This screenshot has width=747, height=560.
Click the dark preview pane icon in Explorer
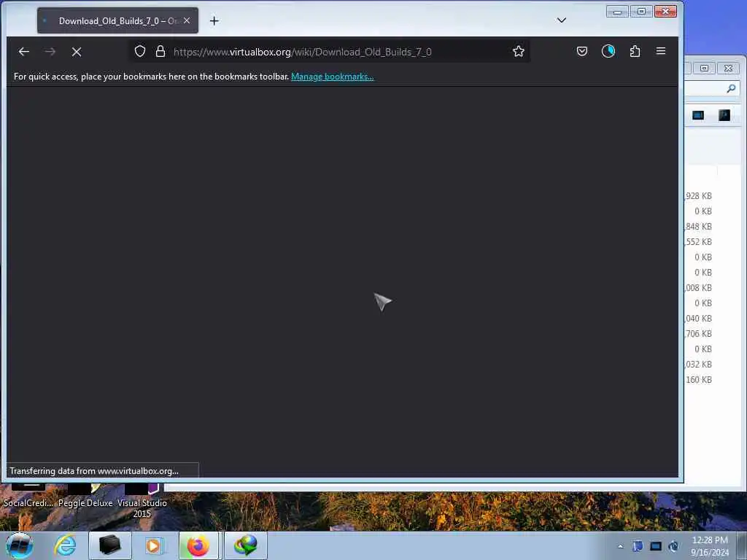point(724,115)
